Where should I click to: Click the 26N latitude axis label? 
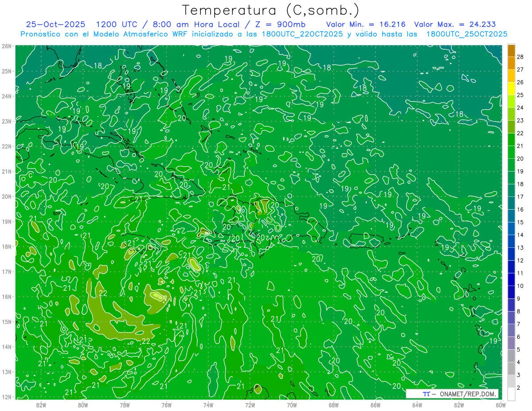pyautogui.click(x=7, y=46)
